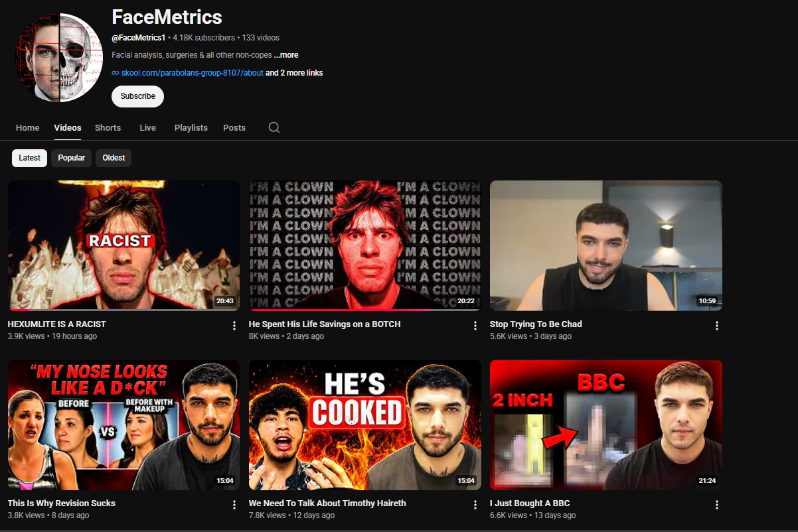Click watch progress bar under I'M A CLOWN thumbnail

click(x=365, y=310)
